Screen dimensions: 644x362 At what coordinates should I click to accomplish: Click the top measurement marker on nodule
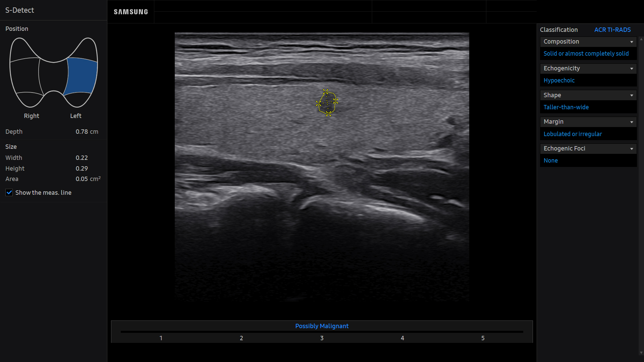325,92
